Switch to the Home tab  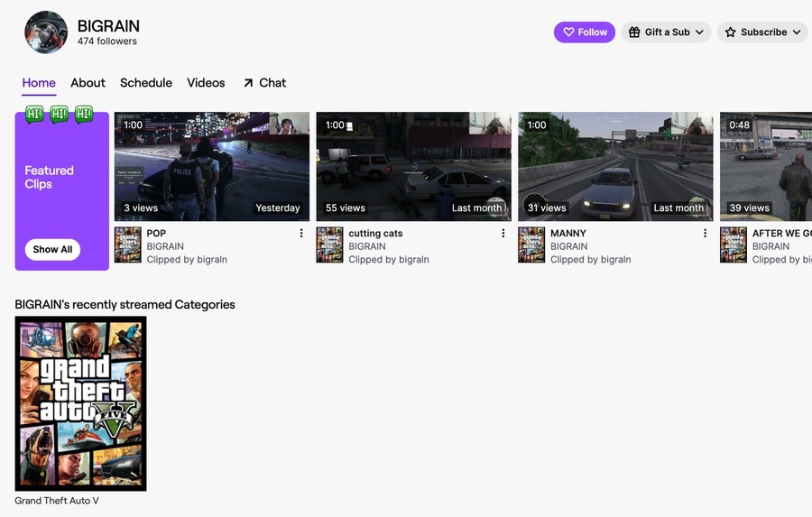click(39, 83)
